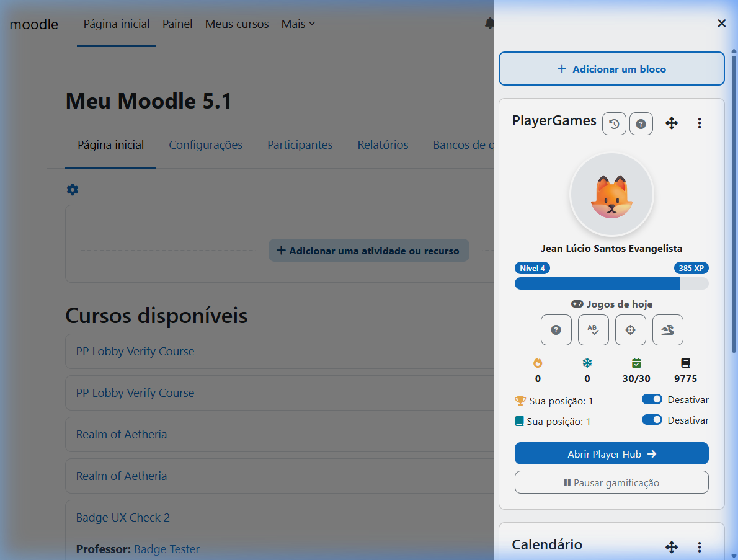This screenshot has height=560, width=738.
Task: Click the section settings gear icon
Action: (x=73, y=190)
